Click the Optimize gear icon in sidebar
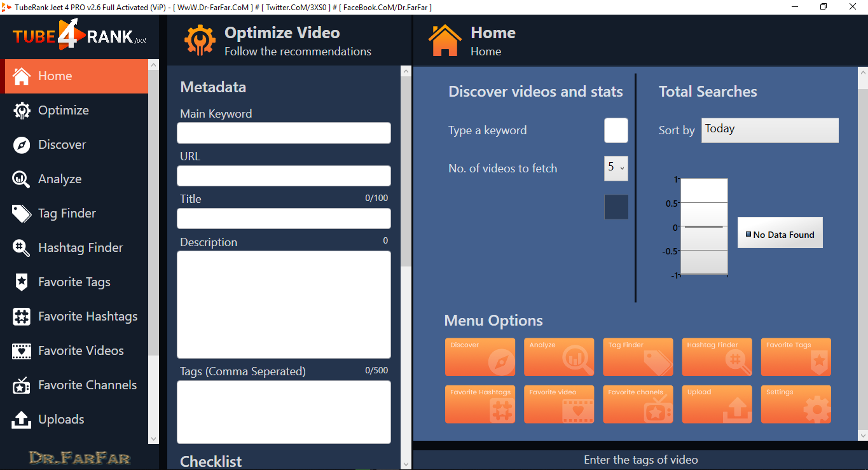This screenshot has height=470, width=868. pyautogui.click(x=22, y=111)
